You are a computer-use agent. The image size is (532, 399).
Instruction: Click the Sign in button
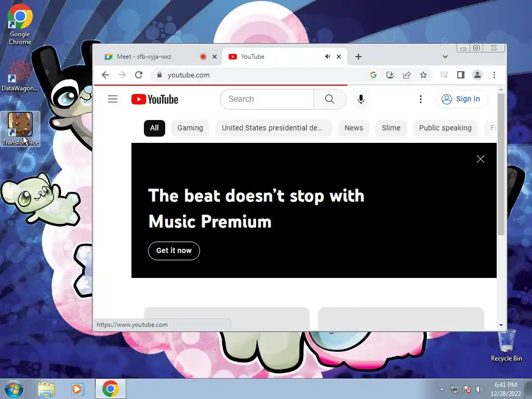[462, 99]
